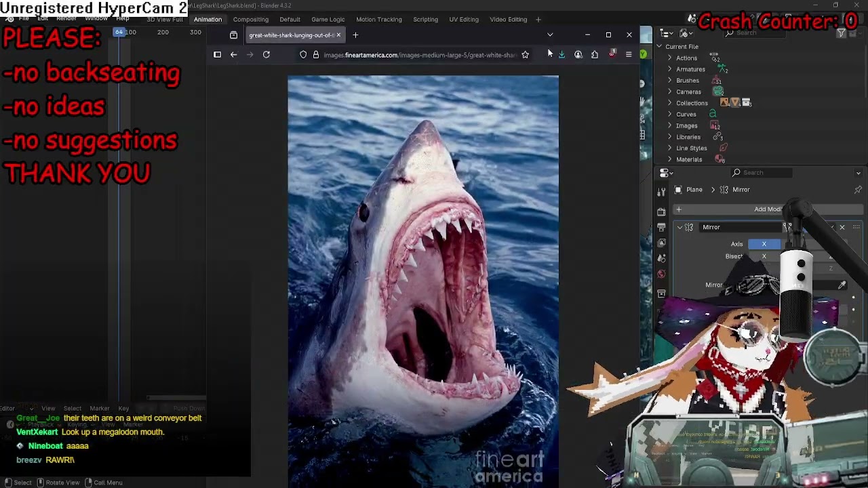The width and height of the screenshot is (868, 488).
Task: Open the View Layer properties tab
Action: point(662,243)
